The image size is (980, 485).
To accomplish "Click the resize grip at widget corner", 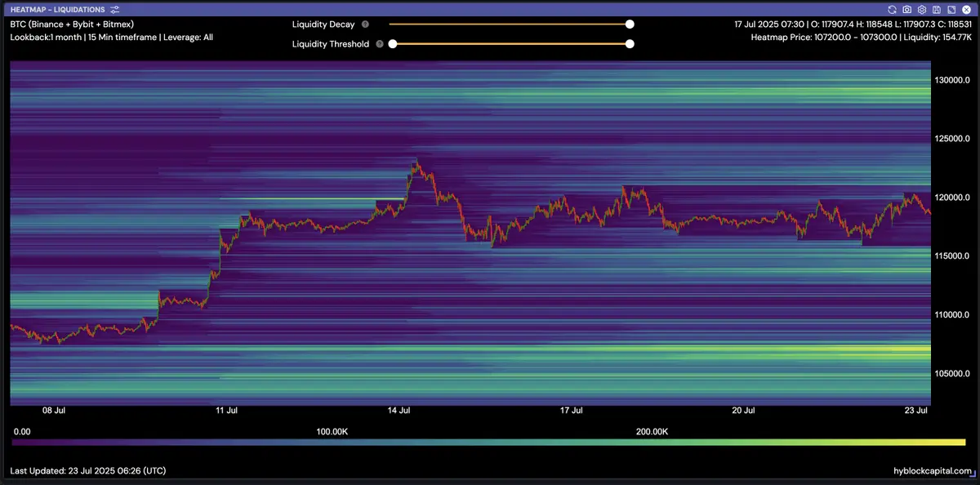I will click(x=973, y=474).
